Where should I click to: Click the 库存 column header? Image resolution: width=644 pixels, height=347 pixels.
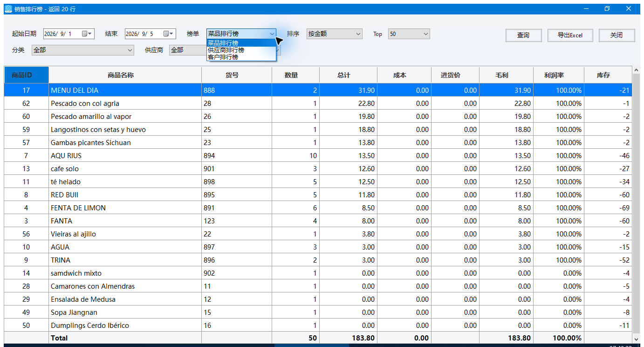point(608,75)
